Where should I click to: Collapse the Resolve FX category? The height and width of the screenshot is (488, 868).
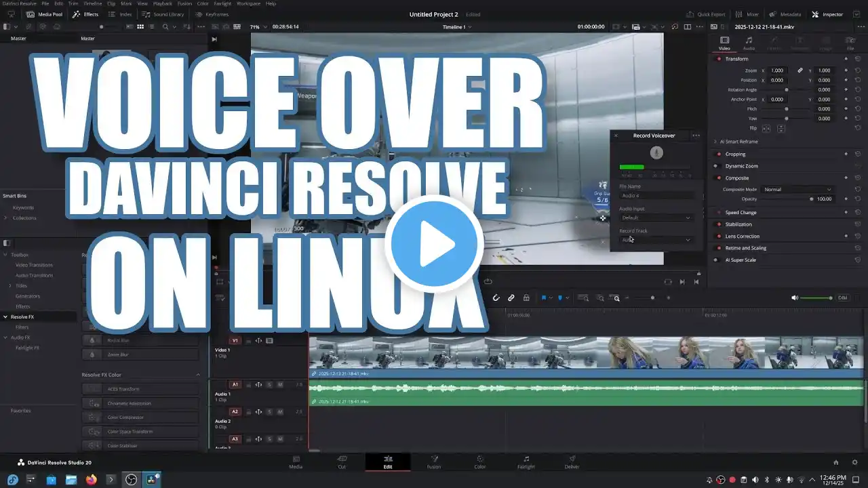(6, 317)
